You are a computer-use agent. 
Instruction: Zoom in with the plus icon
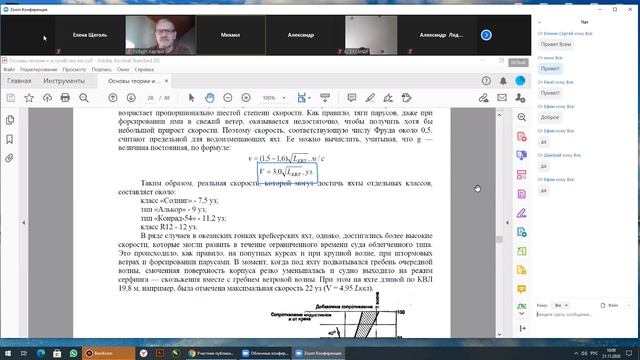(x=246, y=98)
